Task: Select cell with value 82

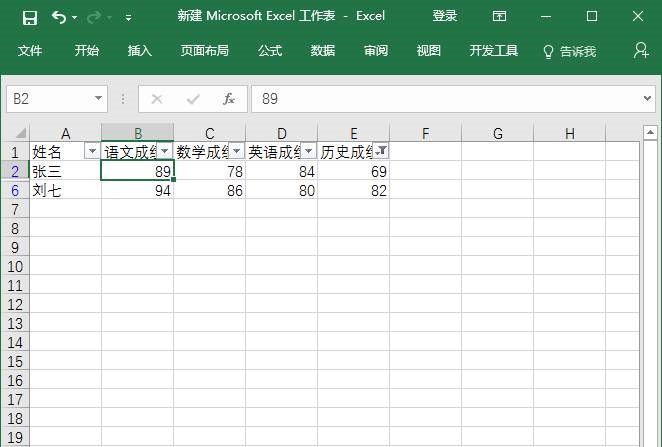Action: click(x=353, y=190)
